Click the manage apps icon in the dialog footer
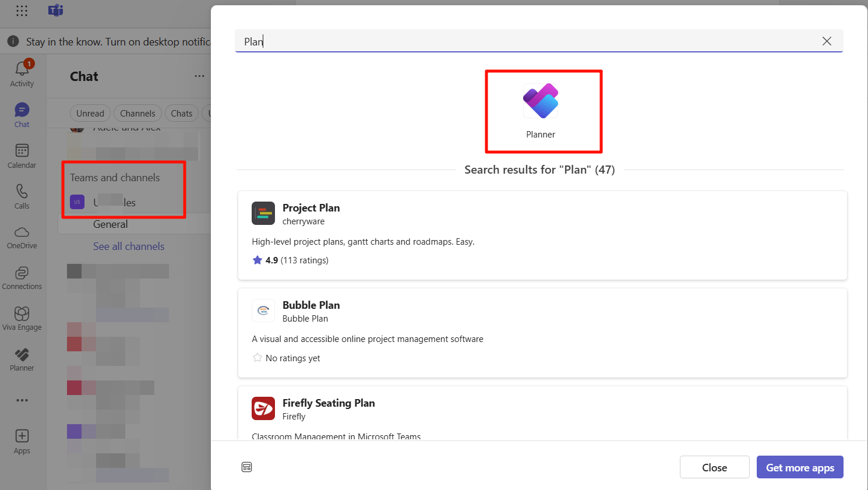Screen dimensions: 868x490 (247, 467)
